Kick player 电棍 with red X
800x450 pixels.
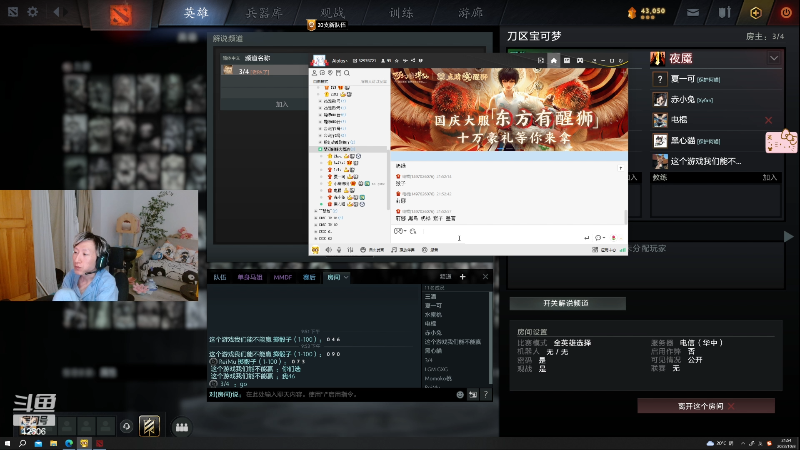coord(768,120)
